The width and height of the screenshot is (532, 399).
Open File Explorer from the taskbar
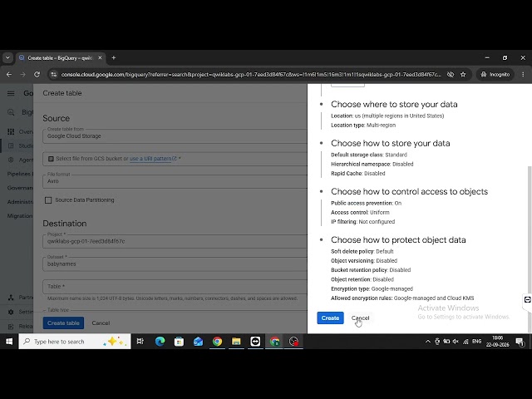(236, 342)
